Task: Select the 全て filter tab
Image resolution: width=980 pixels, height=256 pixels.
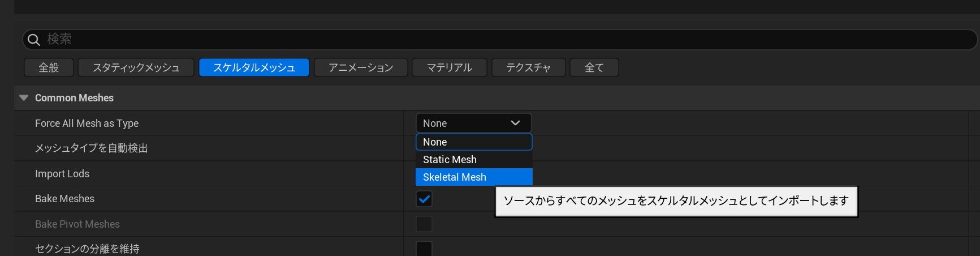Action: tap(594, 67)
